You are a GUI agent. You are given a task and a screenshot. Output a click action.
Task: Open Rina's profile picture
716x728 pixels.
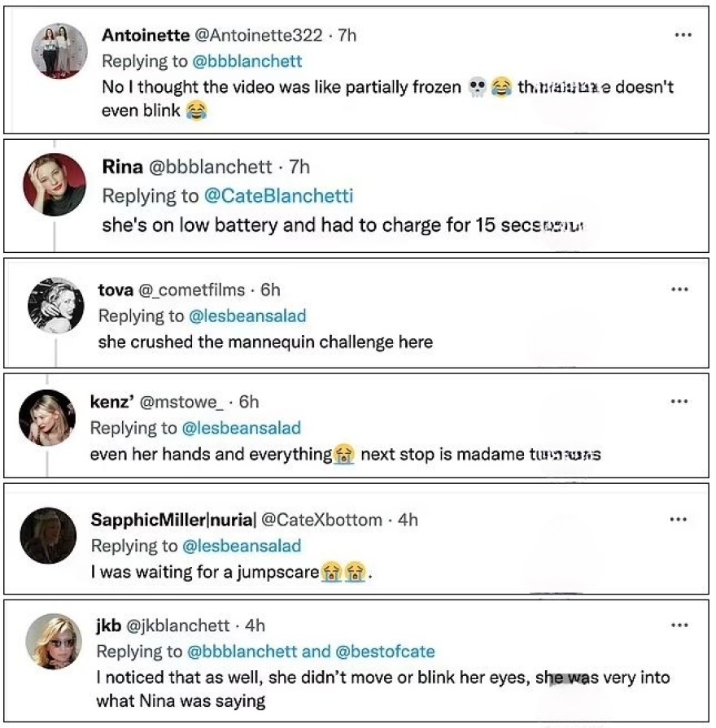[x=55, y=185]
